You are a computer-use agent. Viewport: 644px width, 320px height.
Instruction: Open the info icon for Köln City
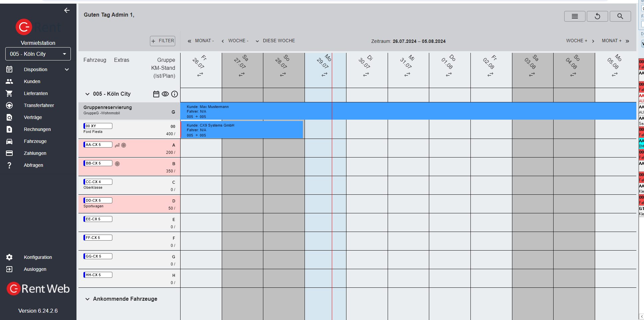[174, 94]
